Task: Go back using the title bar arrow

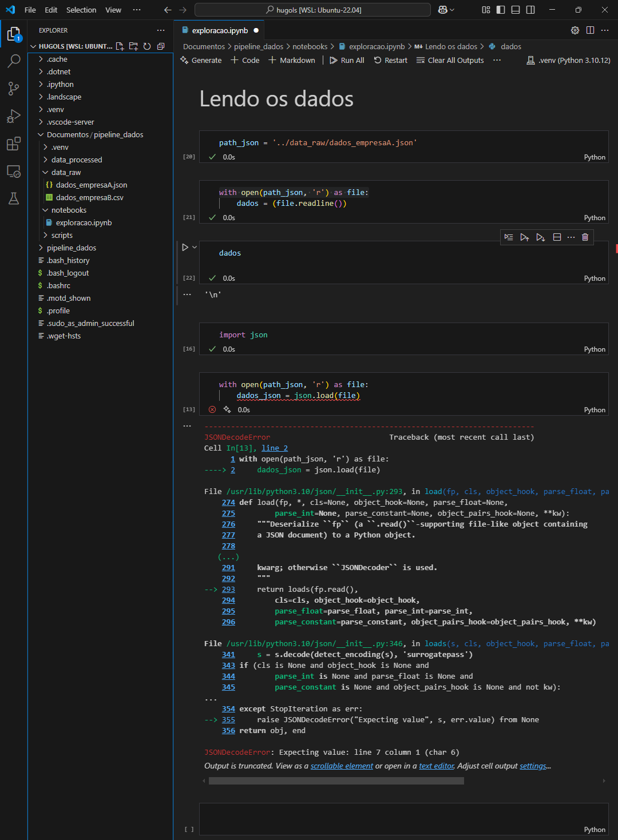Action: [x=168, y=10]
